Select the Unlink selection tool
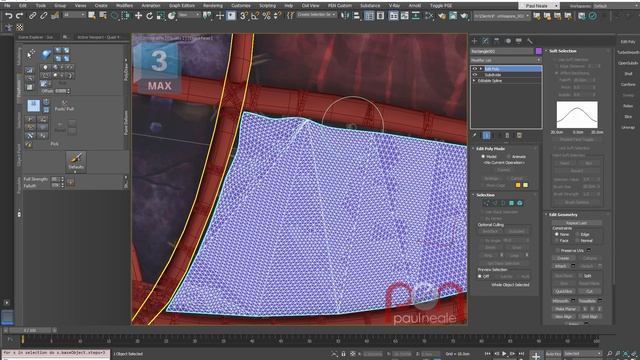Image resolution: width=640 pixels, height=360 pixels. [x=43, y=16]
